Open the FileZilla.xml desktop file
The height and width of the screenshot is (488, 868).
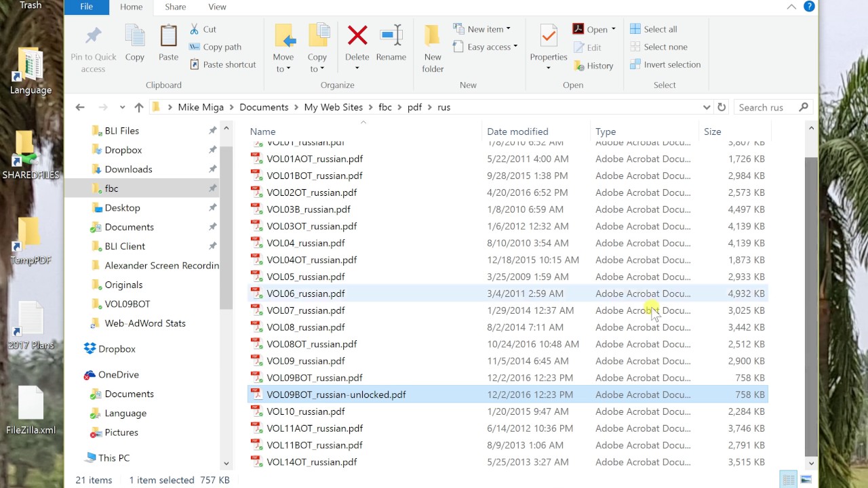(31, 410)
